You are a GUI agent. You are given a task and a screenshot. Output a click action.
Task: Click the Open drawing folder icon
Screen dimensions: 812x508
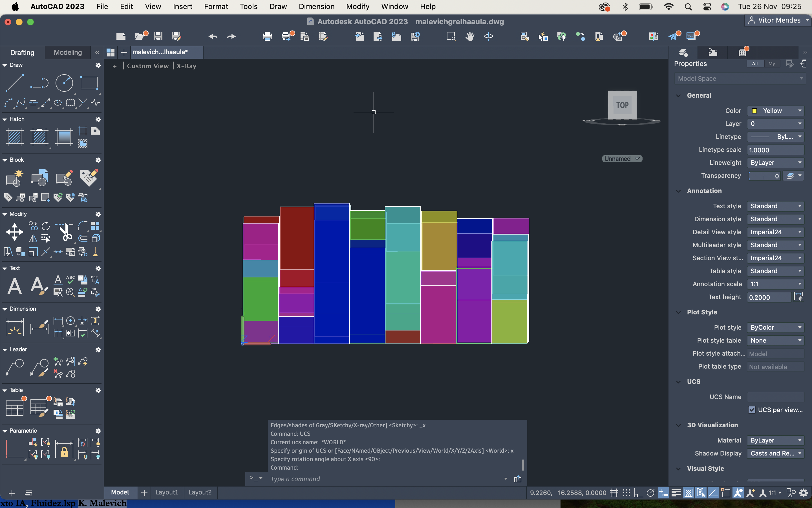click(x=140, y=36)
